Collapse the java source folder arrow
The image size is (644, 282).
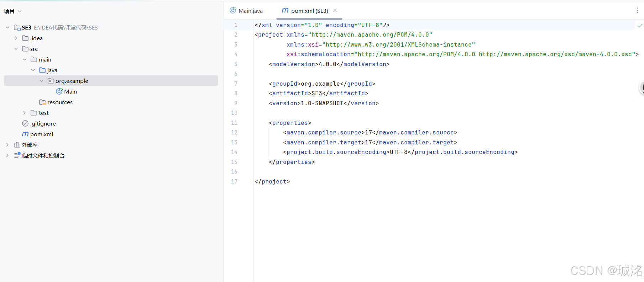pyautogui.click(x=33, y=70)
